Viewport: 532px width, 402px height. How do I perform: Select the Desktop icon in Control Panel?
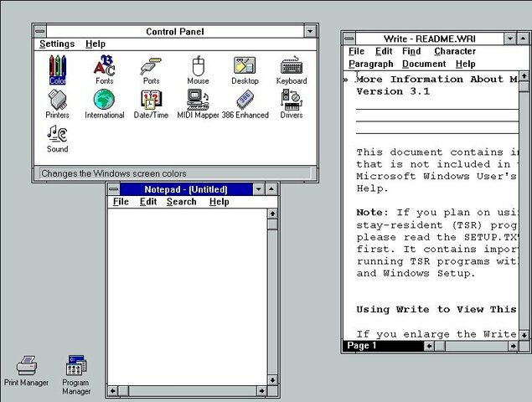(x=245, y=70)
